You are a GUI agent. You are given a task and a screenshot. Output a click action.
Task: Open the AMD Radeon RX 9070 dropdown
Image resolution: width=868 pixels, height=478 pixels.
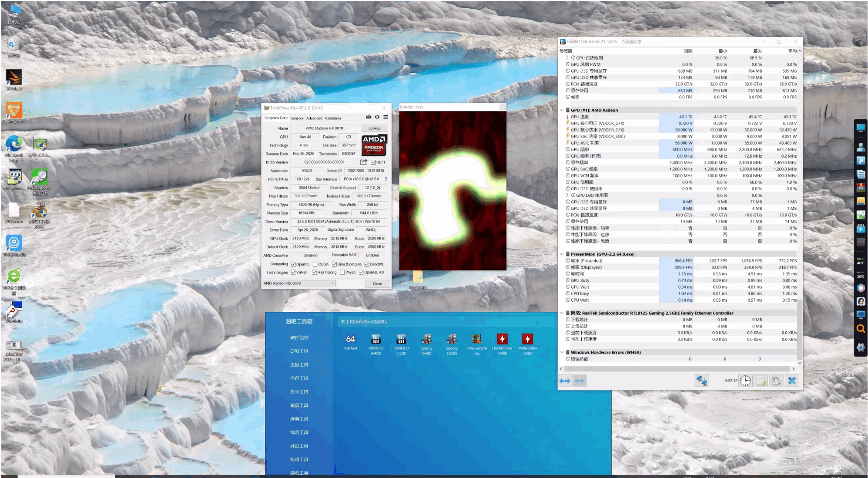click(x=299, y=283)
